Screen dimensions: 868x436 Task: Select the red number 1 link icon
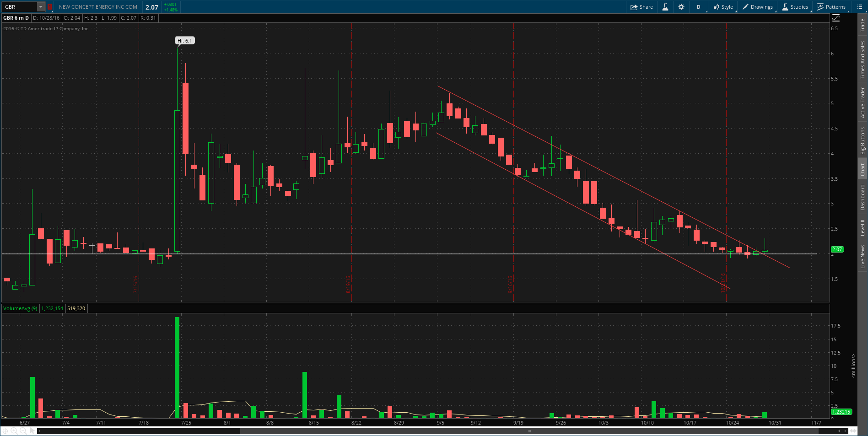[x=49, y=7]
